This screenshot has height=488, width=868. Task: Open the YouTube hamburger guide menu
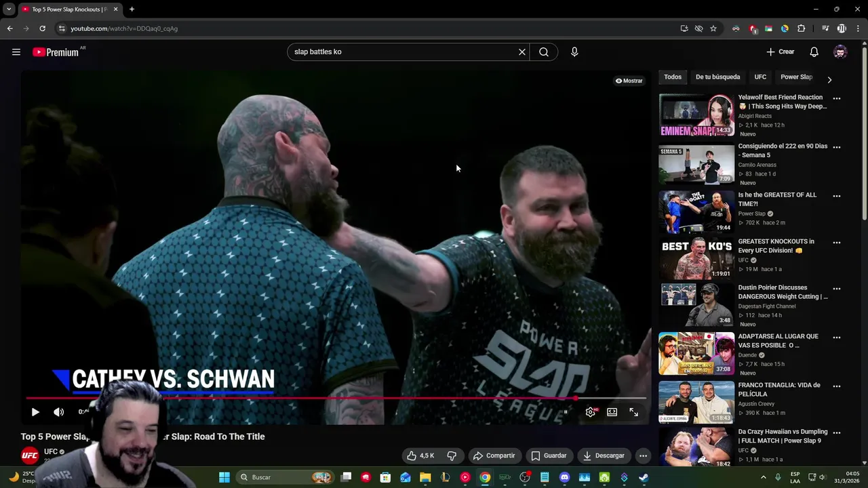click(x=16, y=52)
